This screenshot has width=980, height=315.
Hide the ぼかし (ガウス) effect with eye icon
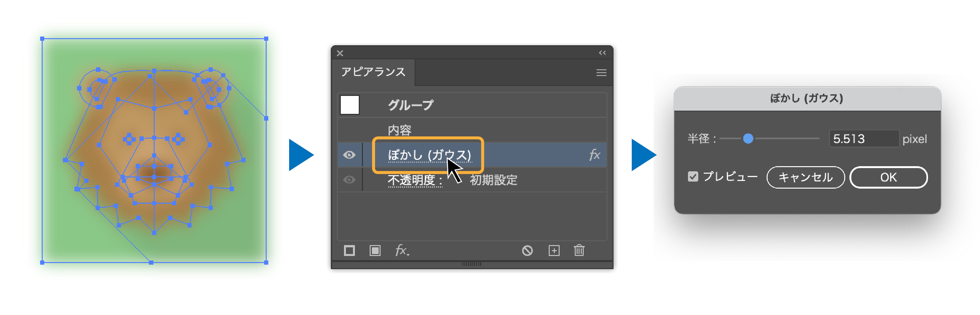click(349, 155)
